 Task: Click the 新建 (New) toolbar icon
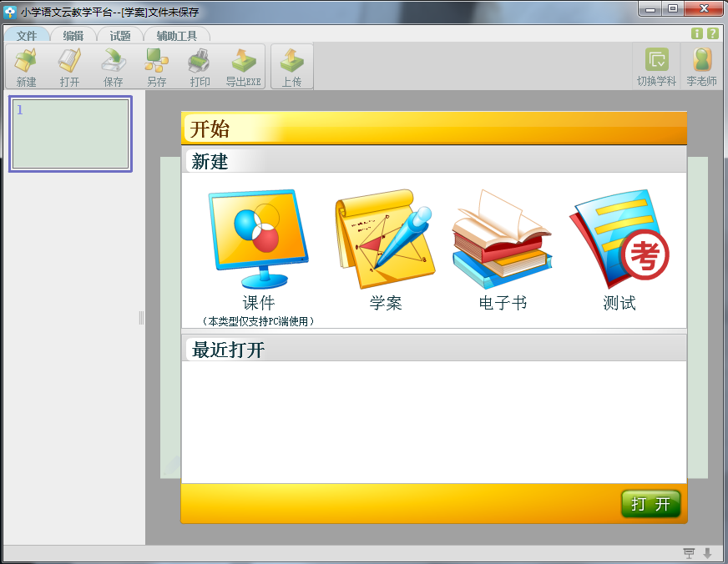tap(26, 67)
